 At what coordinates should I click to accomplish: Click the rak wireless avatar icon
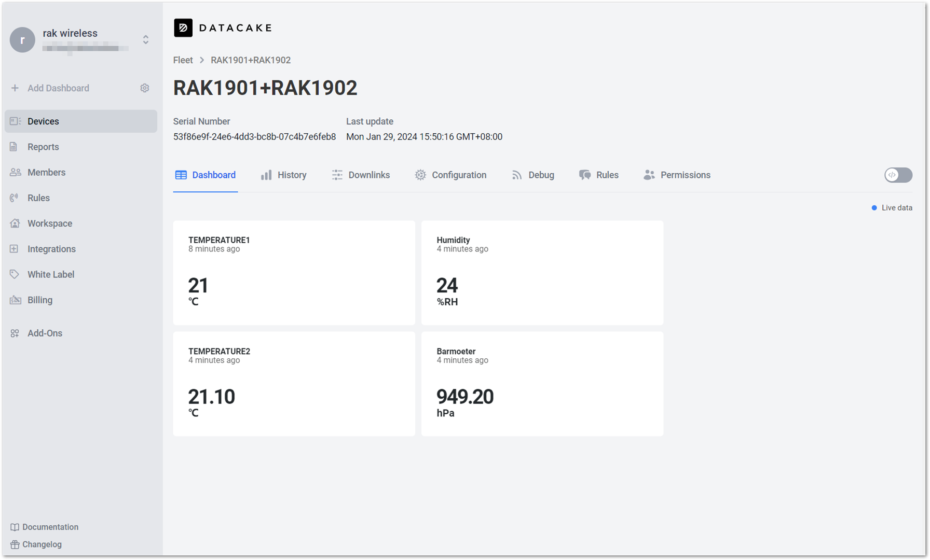[x=22, y=40]
